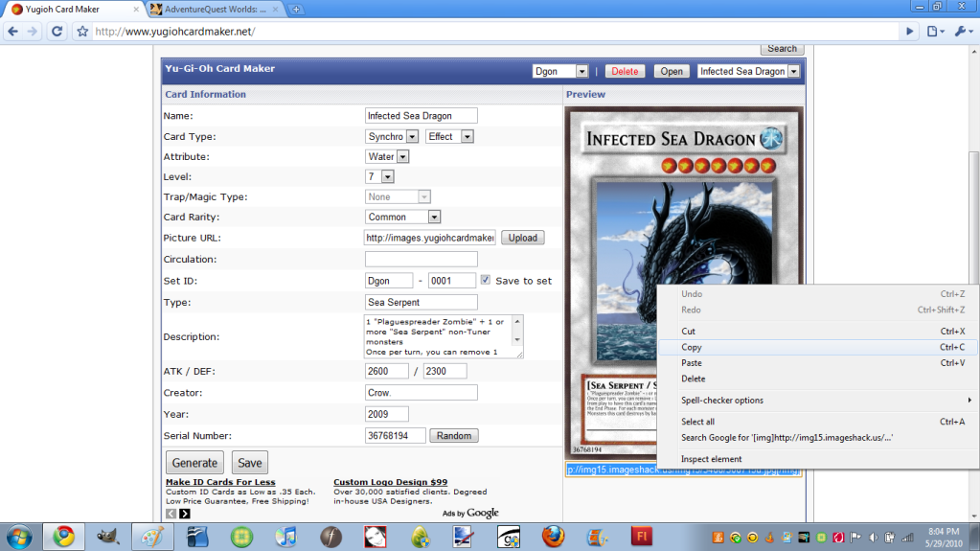
Task: Click the Windows Start button
Action: pos(20,536)
